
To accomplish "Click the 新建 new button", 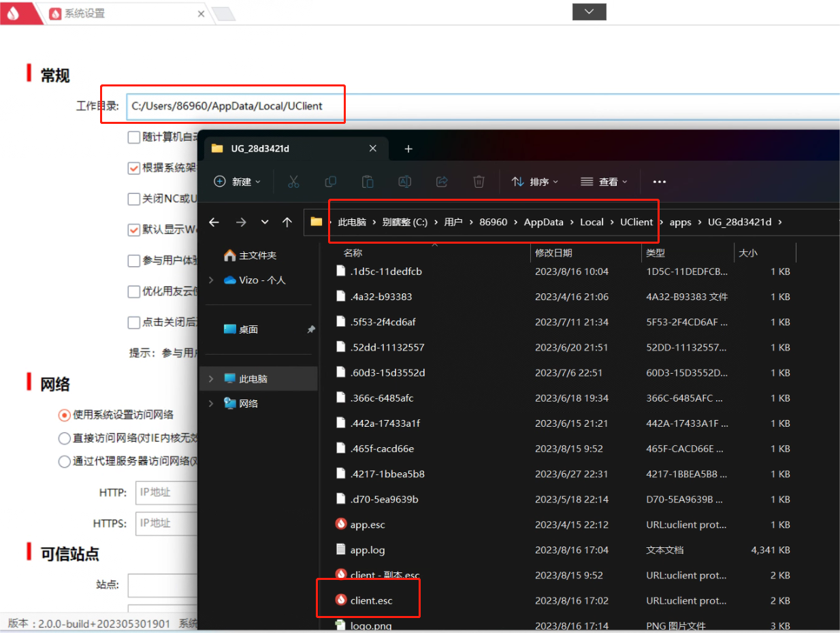I will pyautogui.click(x=238, y=182).
